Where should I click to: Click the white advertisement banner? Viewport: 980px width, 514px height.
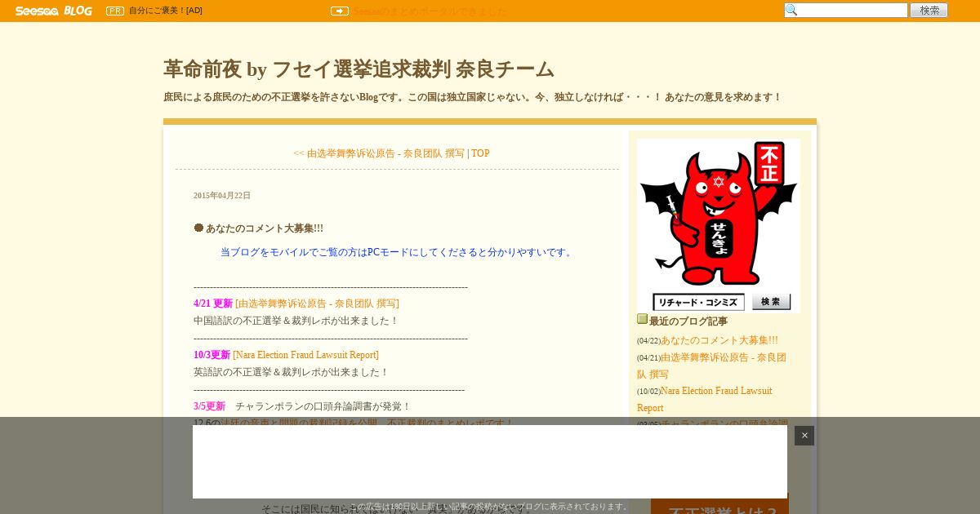490,462
